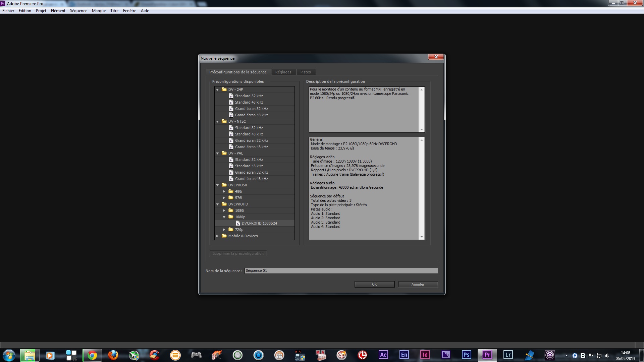
Task: Open Photoshop from the taskbar
Action: [x=466, y=355]
